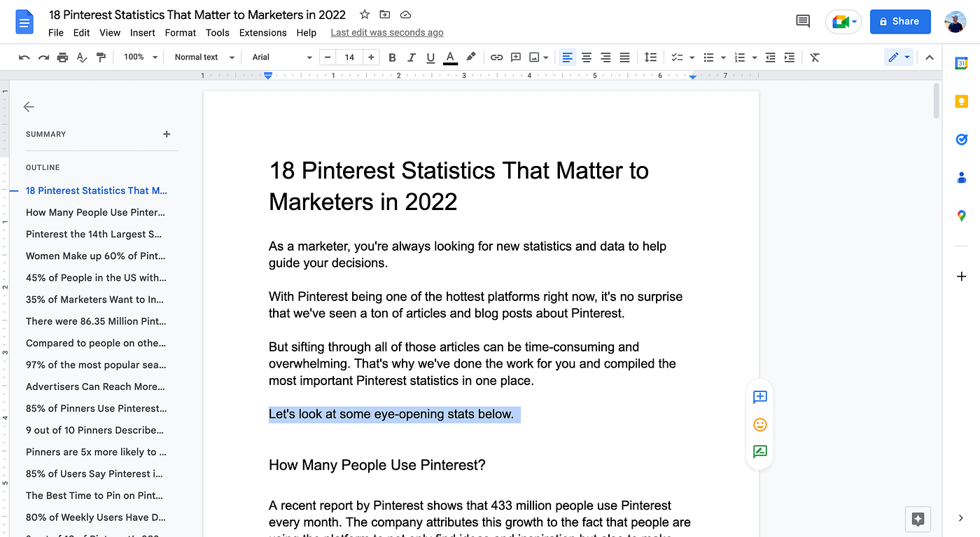Image resolution: width=980 pixels, height=537 pixels.
Task: Decrease the font size
Action: click(x=328, y=57)
